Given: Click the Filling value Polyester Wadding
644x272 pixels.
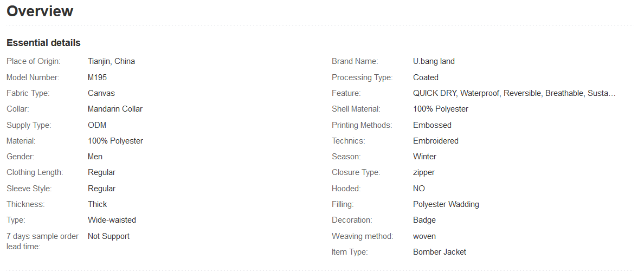Looking at the screenshot, I should [446, 204].
